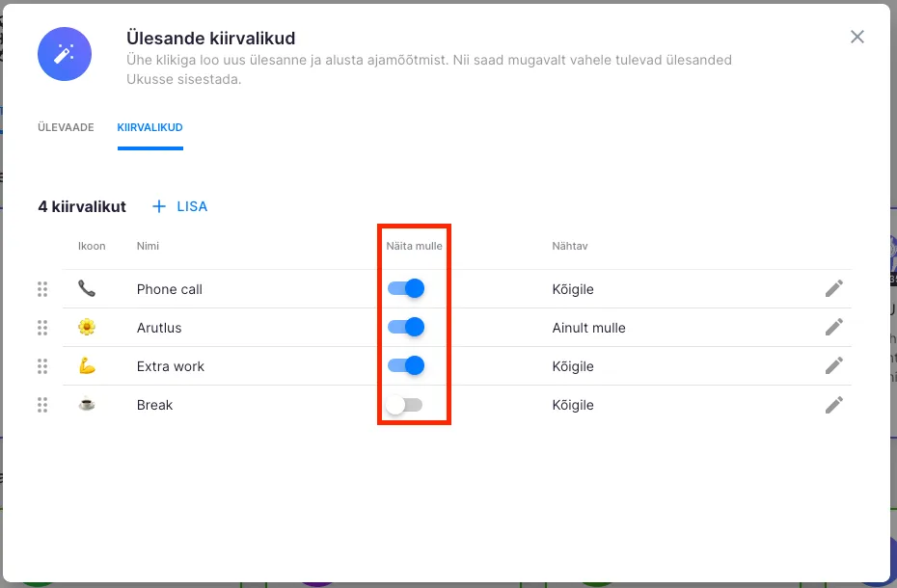Disable Näita mulle for Phone call
Image resolution: width=897 pixels, height=588 pixels.
[406, 289]
